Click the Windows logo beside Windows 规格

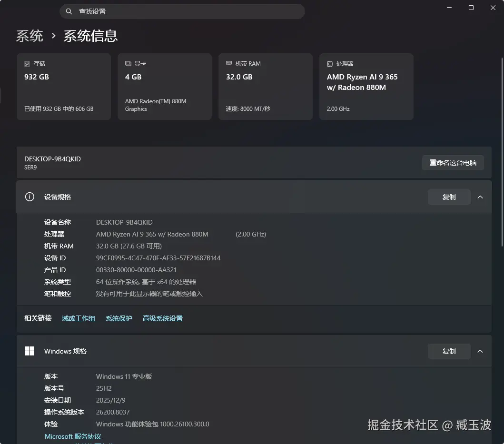click(30, 351)
